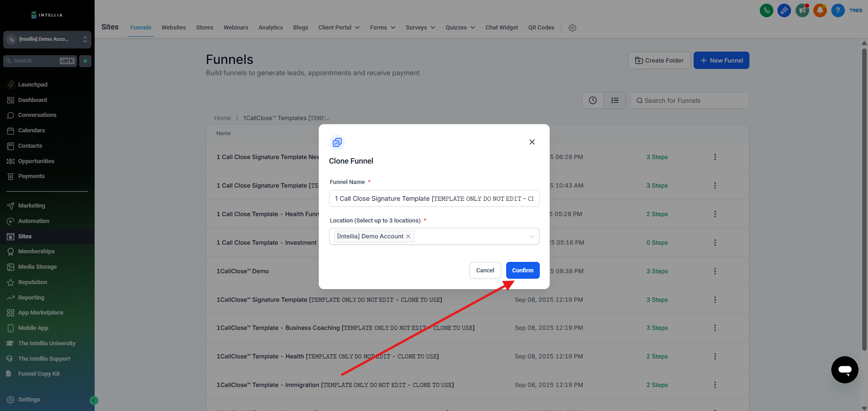Cancel the Clone Funnel dialog
The width and height of the screenshot is (868, 411).
tap(485, 271)
